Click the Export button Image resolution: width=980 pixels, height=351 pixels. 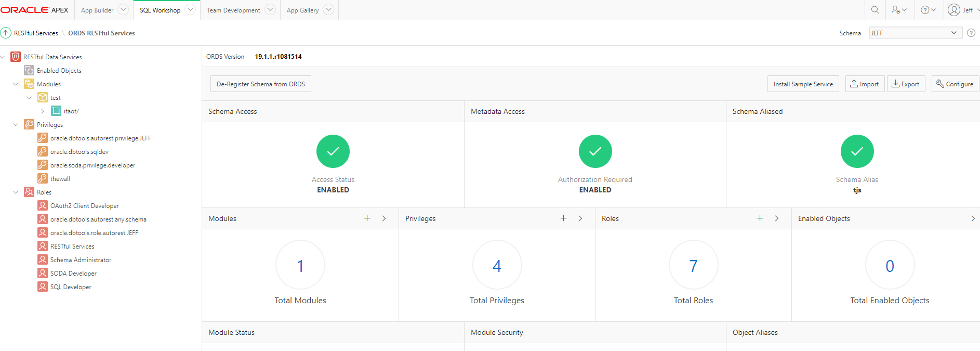point(906,84)
